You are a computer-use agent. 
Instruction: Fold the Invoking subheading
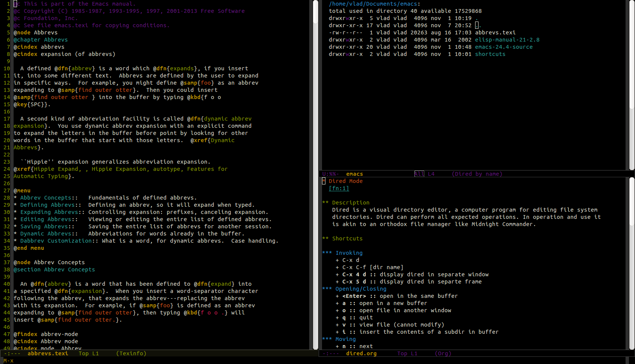342,253
